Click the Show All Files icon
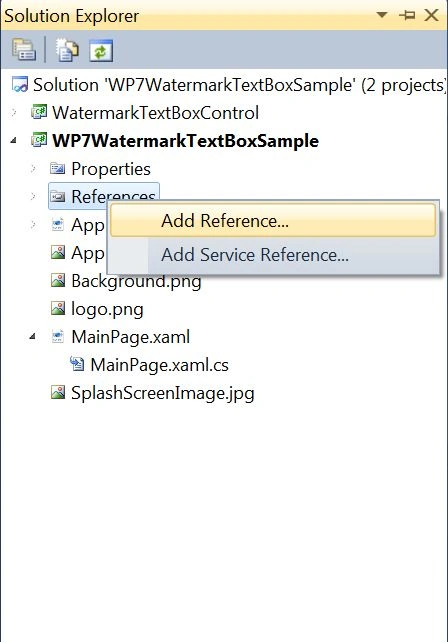Image resolution: width=448 pixels, height=642 pixels. click(67, 50)
